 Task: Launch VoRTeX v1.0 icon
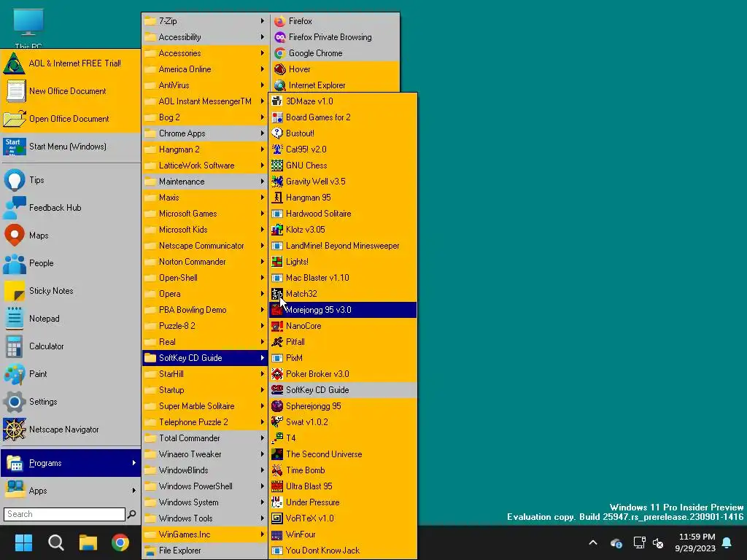(x=276, y=518)
